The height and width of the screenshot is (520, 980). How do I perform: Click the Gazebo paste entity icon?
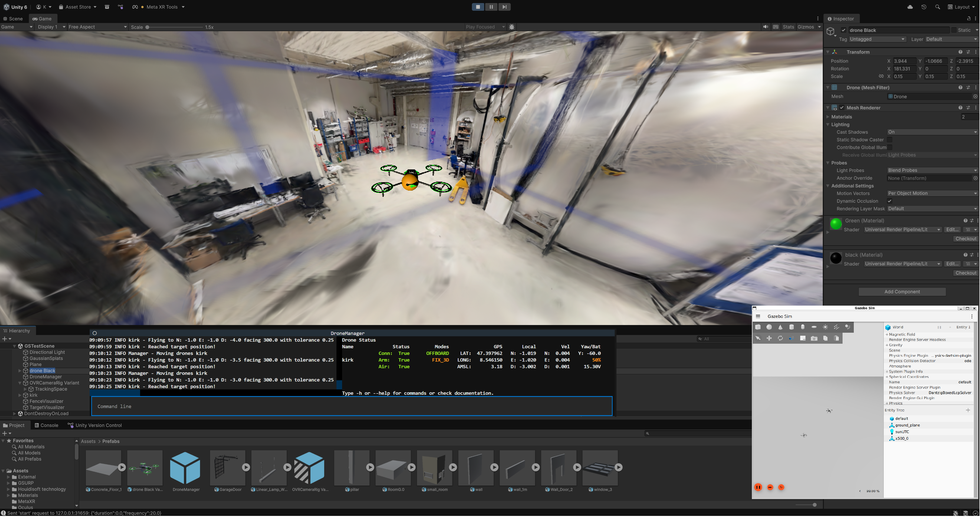(836, 338)
